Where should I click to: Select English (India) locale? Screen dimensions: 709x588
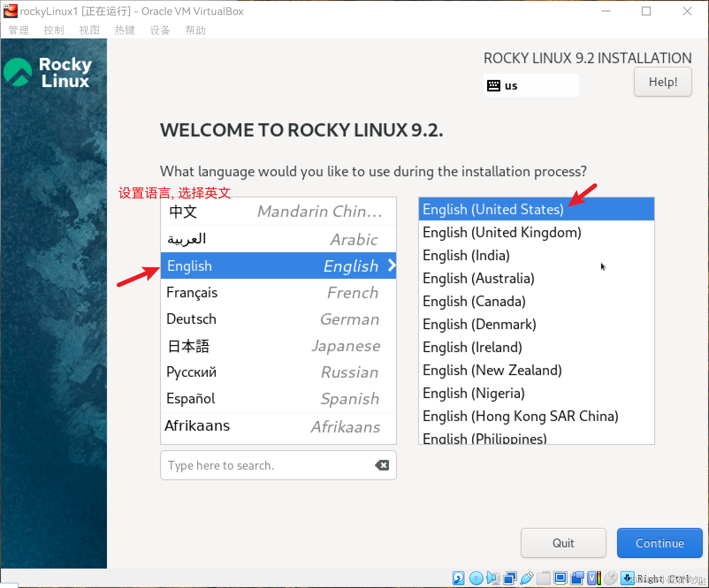[x=536, y=255]
